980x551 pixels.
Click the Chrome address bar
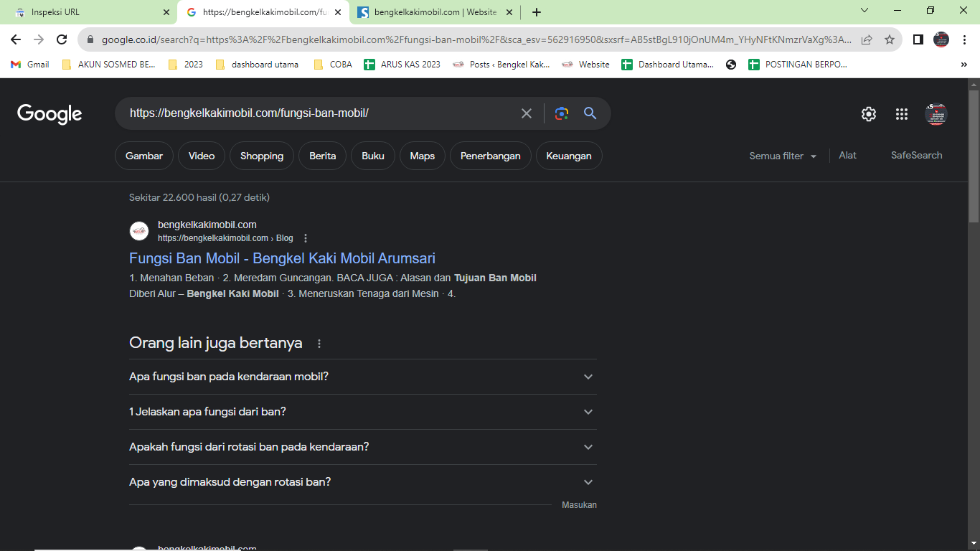tap(477, 39)
